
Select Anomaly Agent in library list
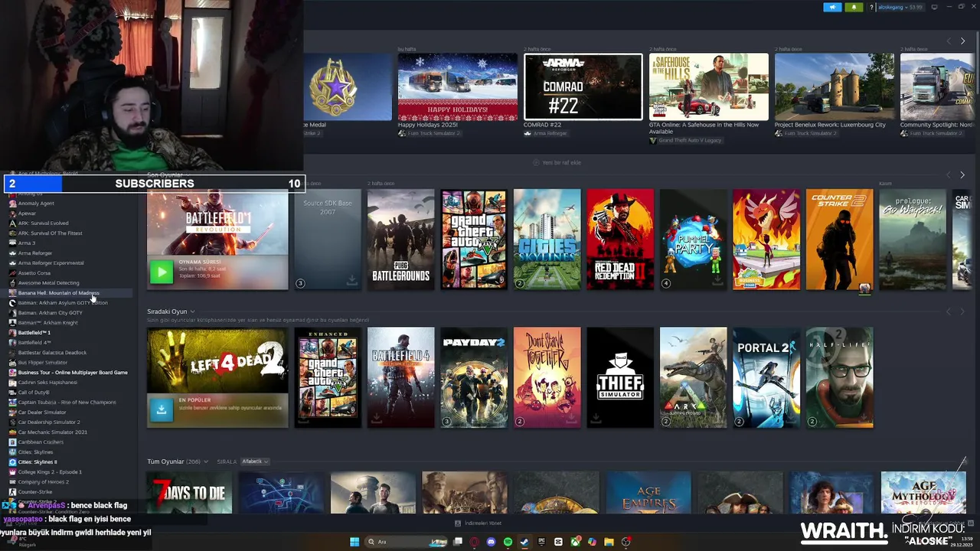click(x=35, y=204)
